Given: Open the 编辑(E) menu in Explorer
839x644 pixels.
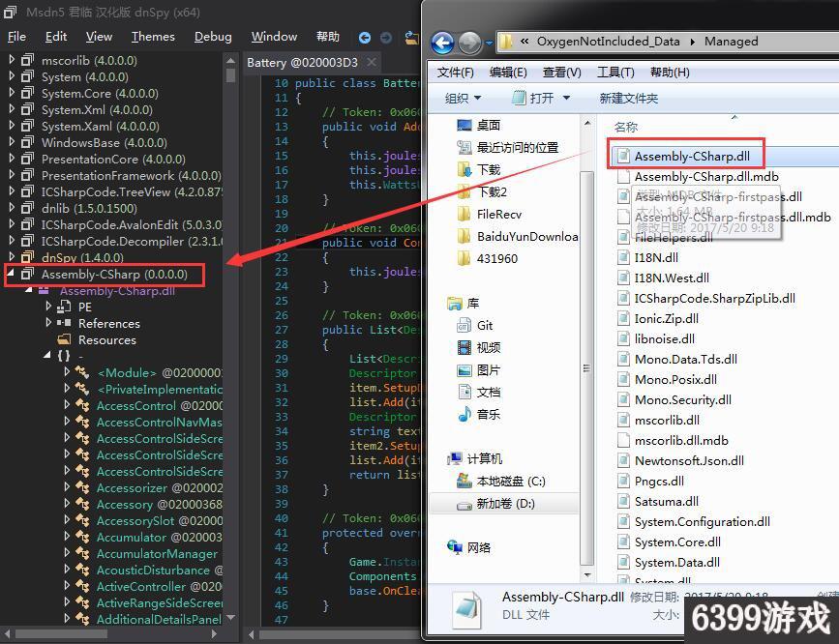Looking at the screenshot, I should (x=508, y=73).
